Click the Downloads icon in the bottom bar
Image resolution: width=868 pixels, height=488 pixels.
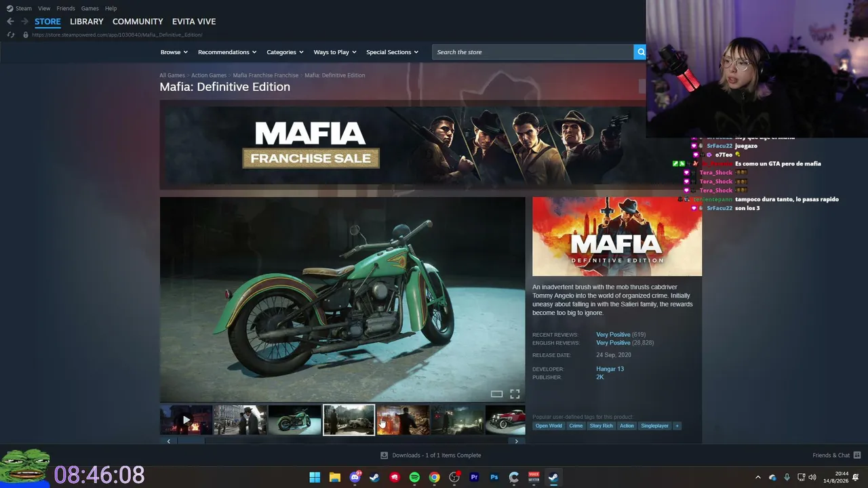pyautogui.click(x=384, y=455)
